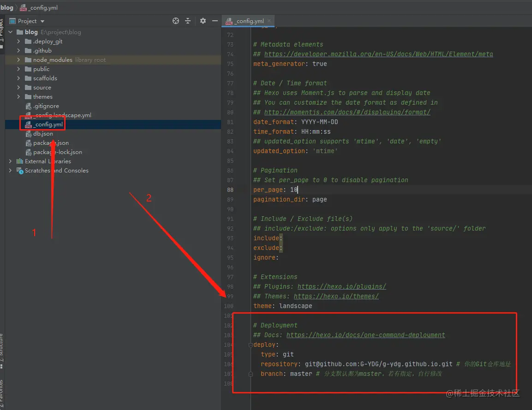Expand the .deploy_git folder
532x410 pixels.
point(18,42)
